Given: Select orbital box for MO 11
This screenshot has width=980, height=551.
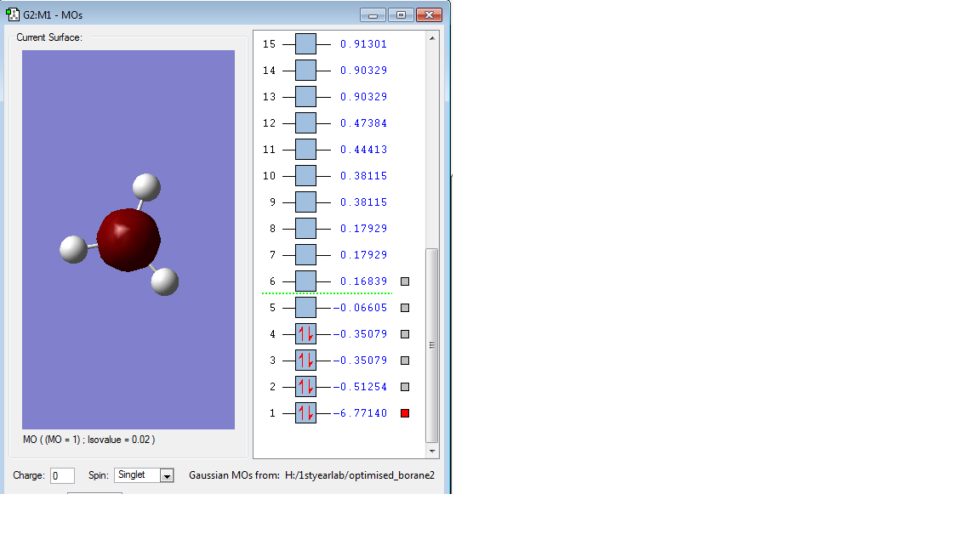Looking at the screenshot, I should (x=305, y=150).
